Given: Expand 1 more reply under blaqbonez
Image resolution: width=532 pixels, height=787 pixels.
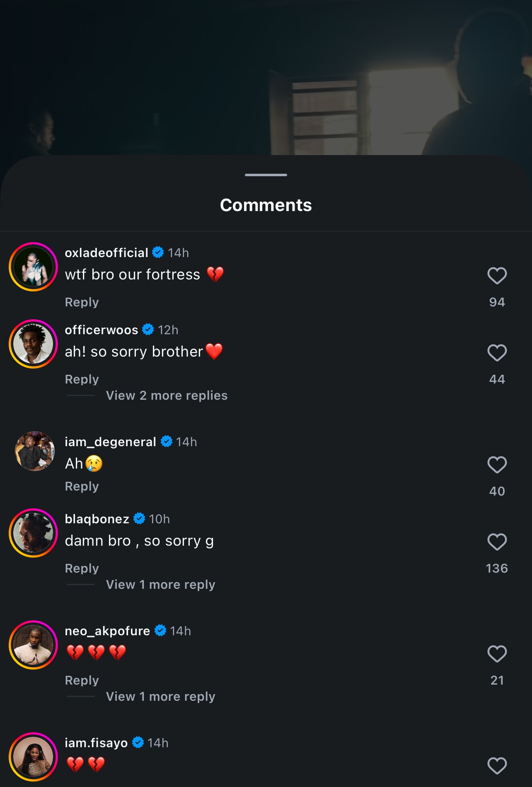Looking at the screenshot, I should coord(160,585).
